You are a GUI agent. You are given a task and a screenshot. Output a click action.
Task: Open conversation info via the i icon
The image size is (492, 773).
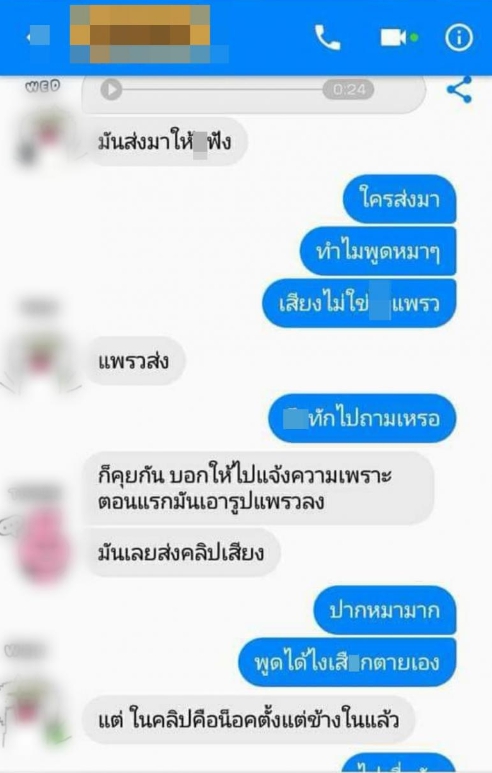pyautogui.click(x=459, y=37)
